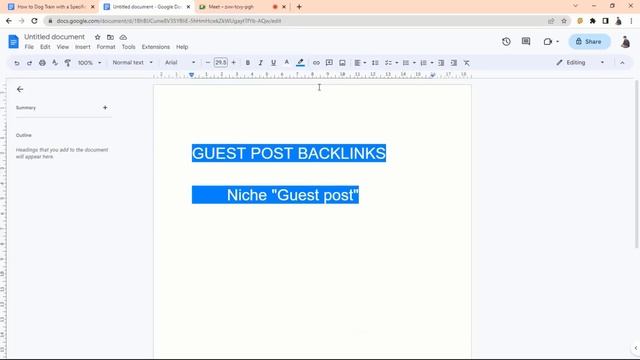
Task: Go back in browser history
Action: point(9,21)
